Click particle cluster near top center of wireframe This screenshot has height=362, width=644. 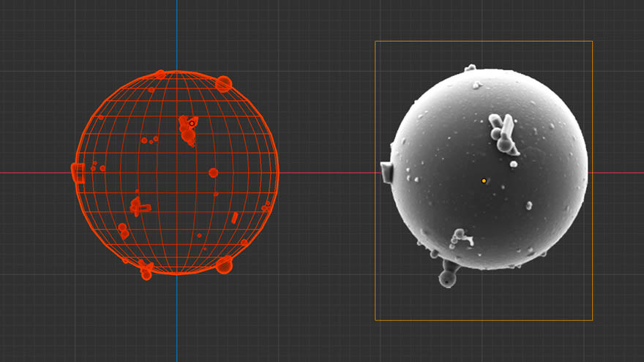[189, 128]
